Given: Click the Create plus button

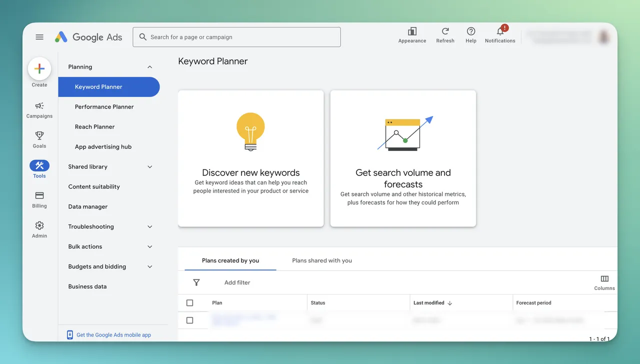Looking at the screenshot, I should coord(39,69).
